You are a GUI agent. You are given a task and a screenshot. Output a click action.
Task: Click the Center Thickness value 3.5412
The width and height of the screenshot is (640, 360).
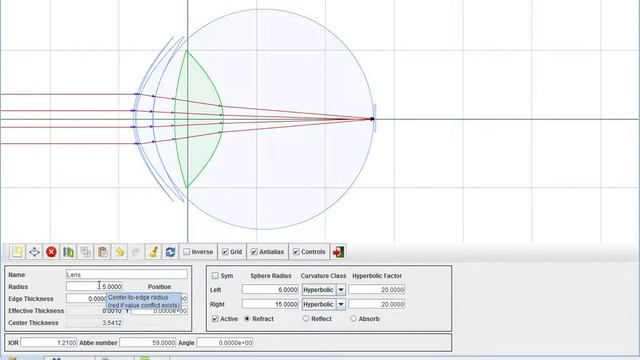click(94, 323)
